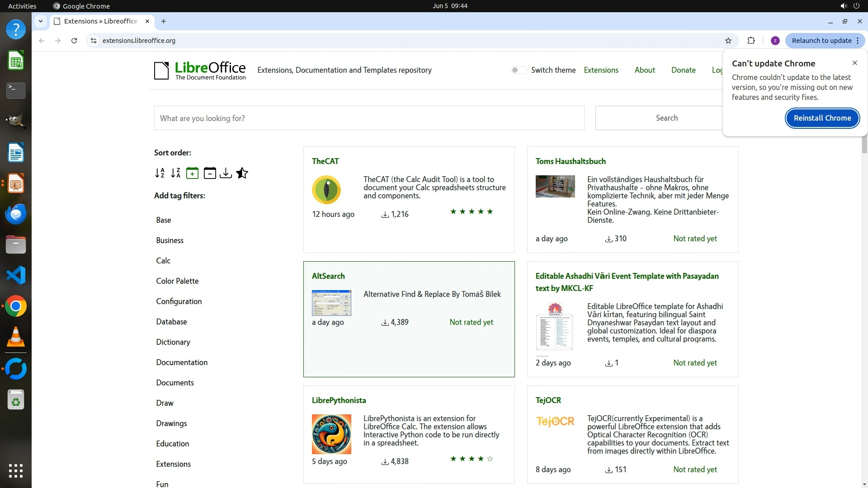Sort extensions in Z to A order

176,173
